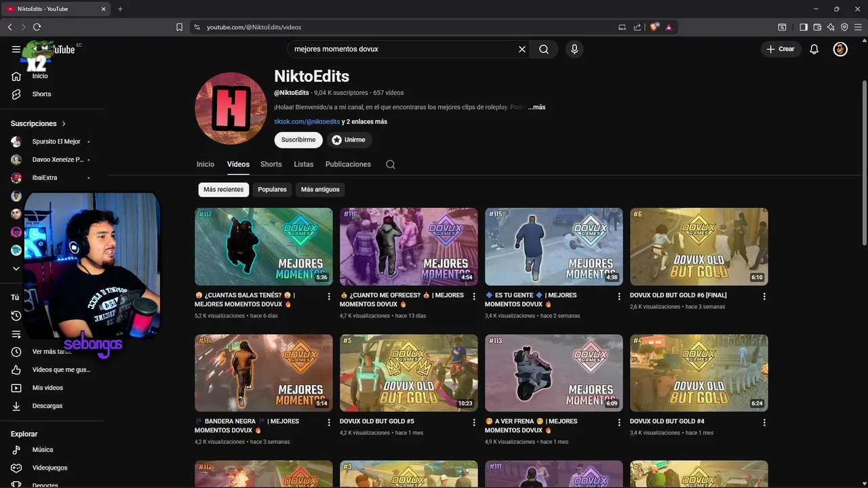Image resolution: width=868 pixels, height=488 pixels.
Task: Click the Brave Rewards triangle icon
Action: pos(669,27)
